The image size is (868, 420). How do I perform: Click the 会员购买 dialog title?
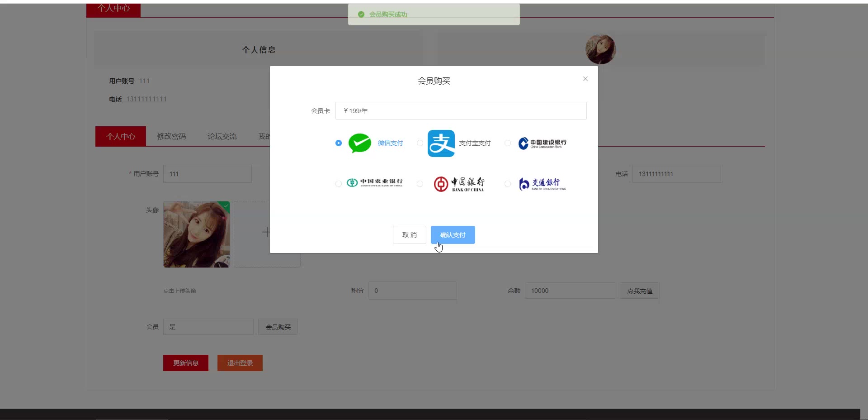(434, 81)
